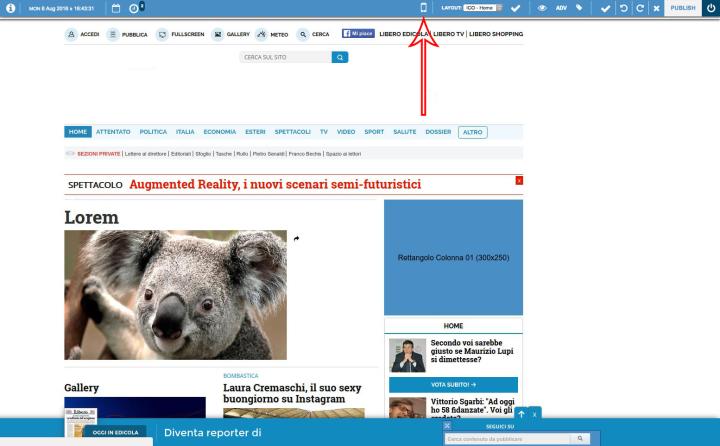Viewport: 720px width, 446px height.
Task: Toggle the eye preview visibility icon
Action: pos(541,8)
